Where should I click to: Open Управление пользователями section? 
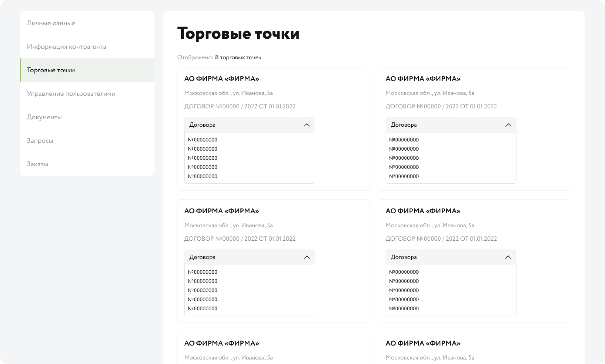tap(71, 94)
